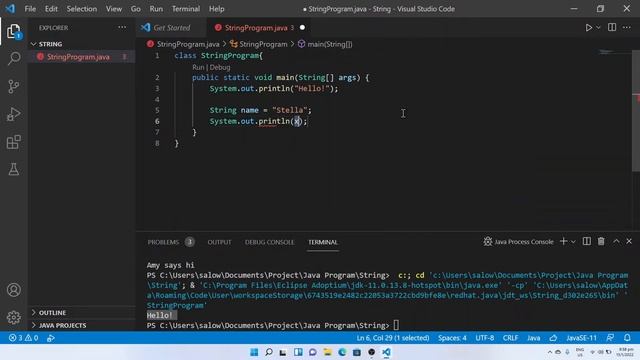Switch to the Debug Console tab
This screenshot has height=360, width=640.
(x=269, y=242)
